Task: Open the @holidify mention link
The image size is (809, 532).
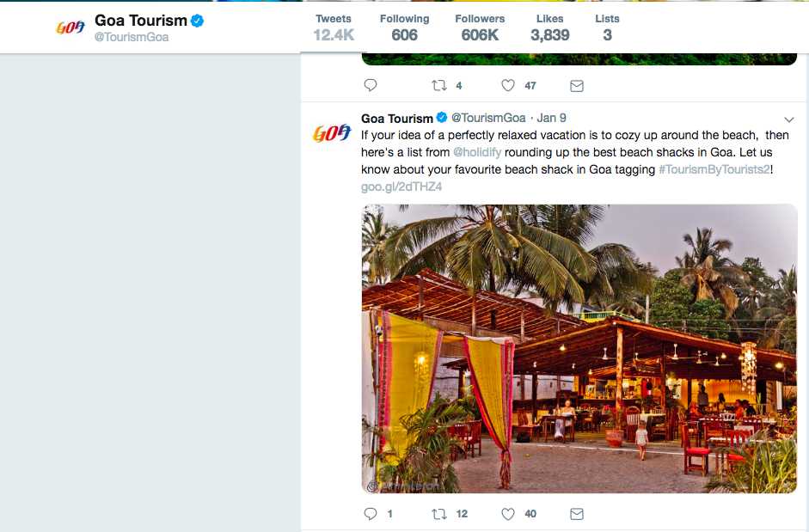Action: pyautogui.click(x=477, y=152)
